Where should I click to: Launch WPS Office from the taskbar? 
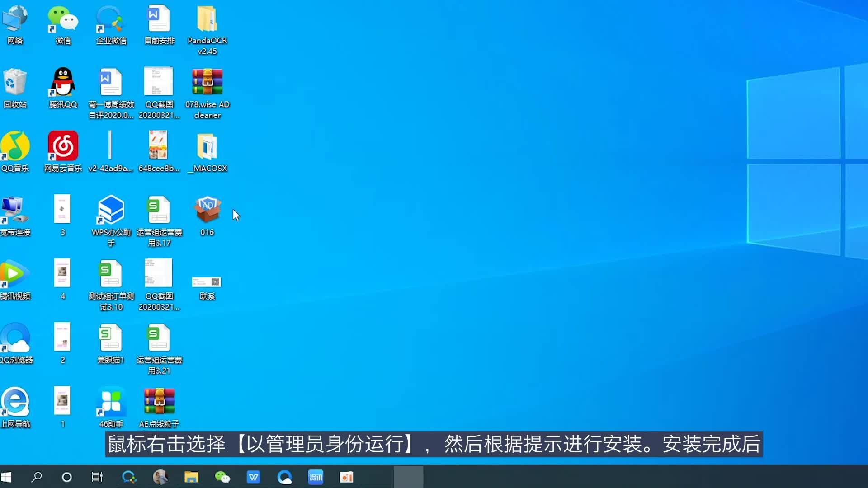tap(254, 477)
